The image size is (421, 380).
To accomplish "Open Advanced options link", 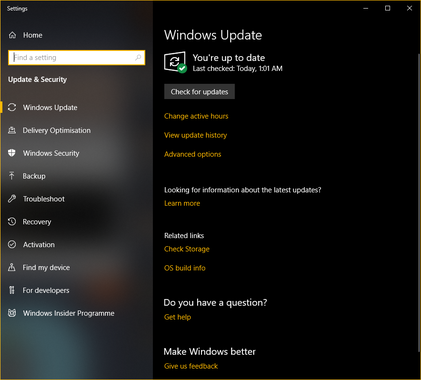I will (192, 154).
